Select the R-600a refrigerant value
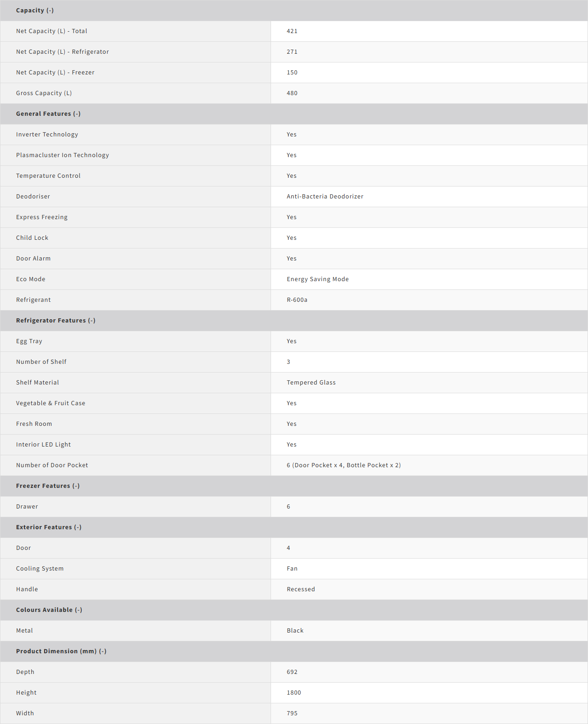The width and height of the screenshot is (588, 724). pos(297,300)
